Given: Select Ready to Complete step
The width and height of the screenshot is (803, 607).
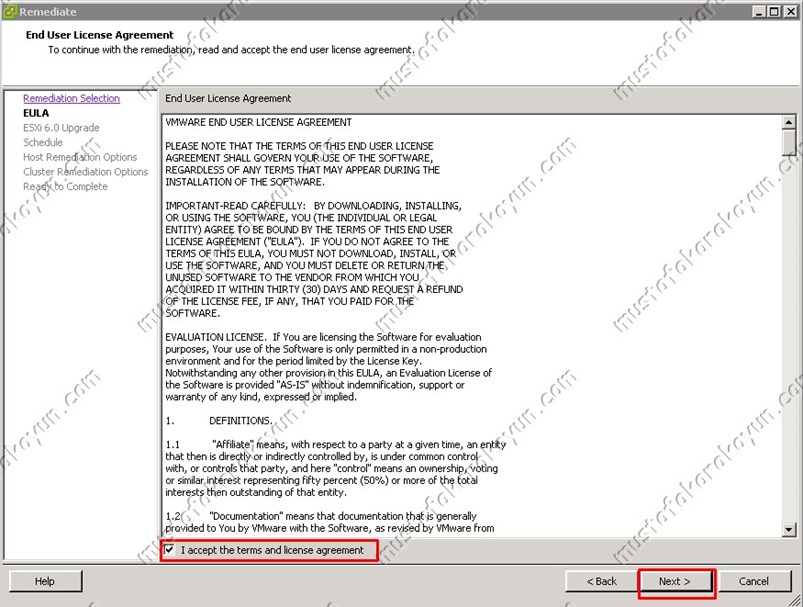Looking at the screenshot, I should 65,186.
